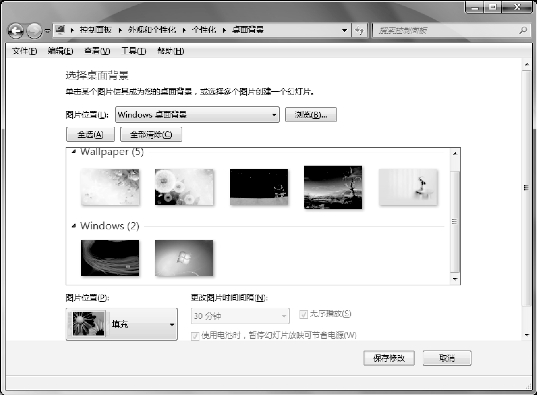537x395 pixels.
Task: Toggle the shuffle checkbox next to interval
Action: [303, 314]
